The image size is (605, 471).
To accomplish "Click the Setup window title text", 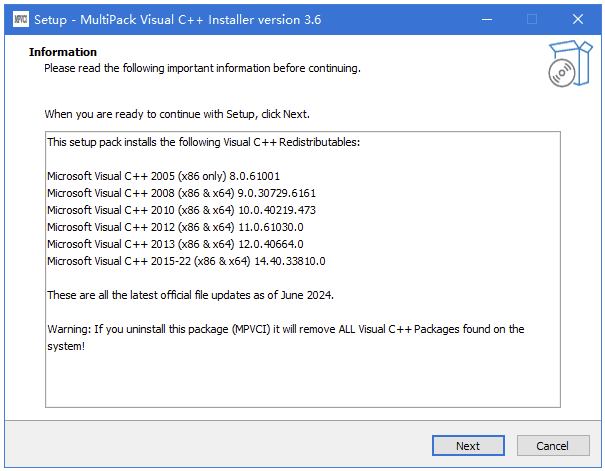I will click(179, 19).
